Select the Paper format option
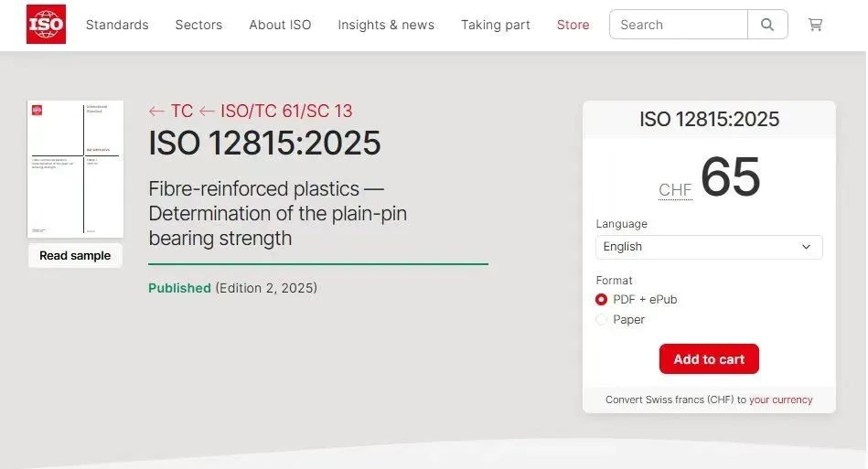 (x=602, y=320)
